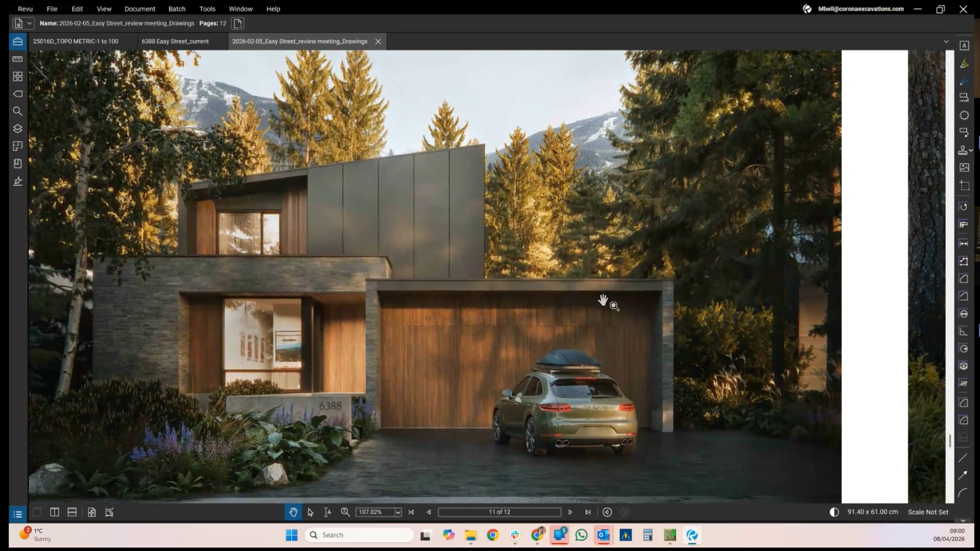Open the Batch menu

(177, 9)
